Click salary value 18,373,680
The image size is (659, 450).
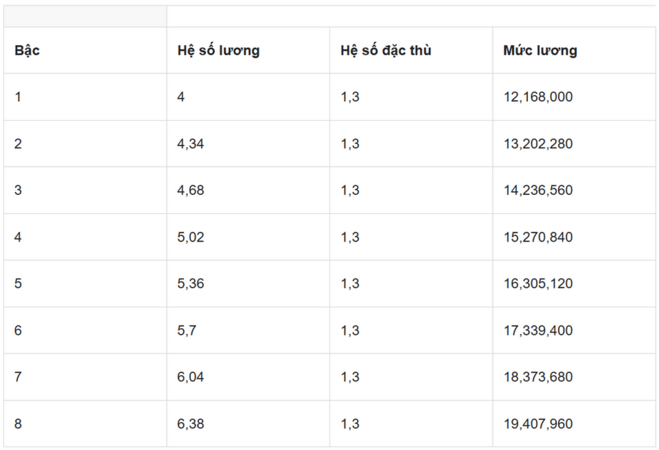[574, 377]
